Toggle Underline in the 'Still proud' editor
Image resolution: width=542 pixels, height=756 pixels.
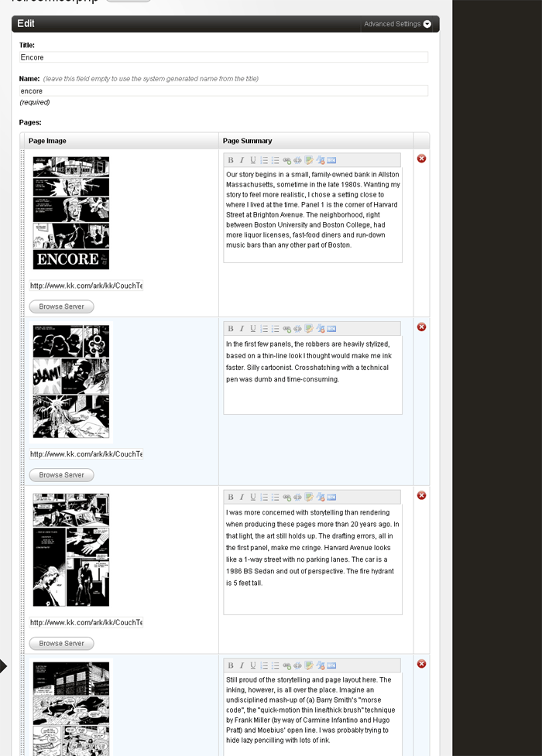click(x=253, y=665)
